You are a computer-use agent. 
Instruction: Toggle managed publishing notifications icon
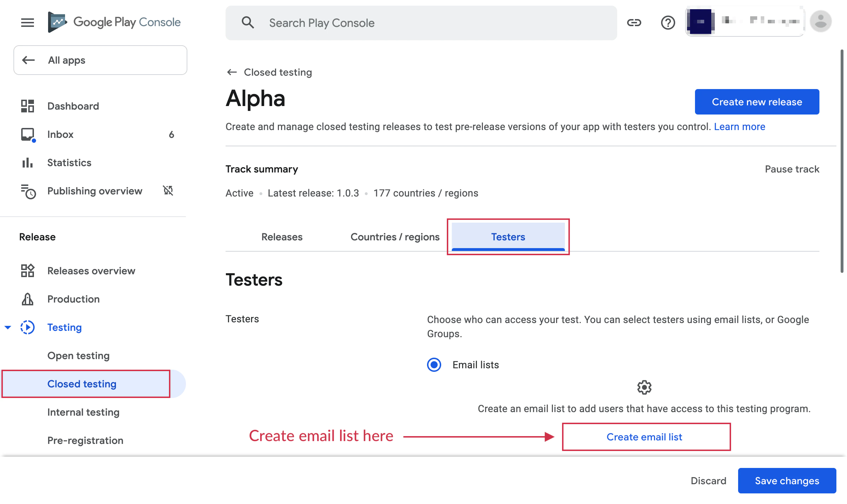(x=168, y=191)
